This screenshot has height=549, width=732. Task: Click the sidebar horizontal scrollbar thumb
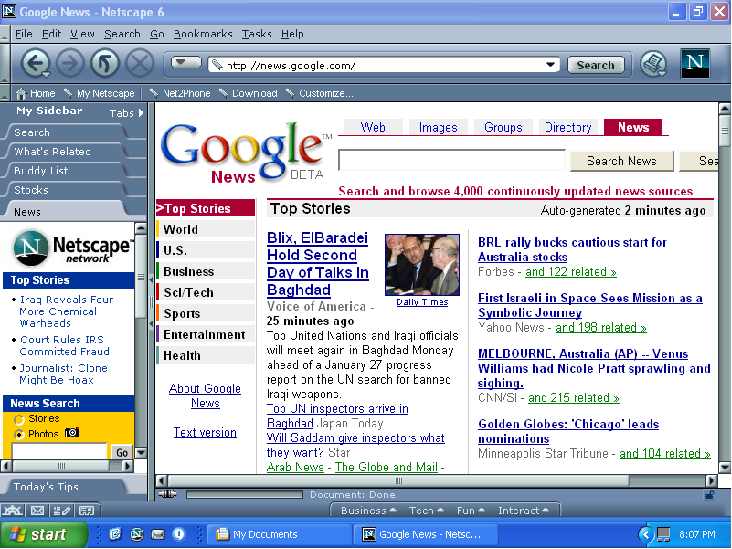(61, 465)
